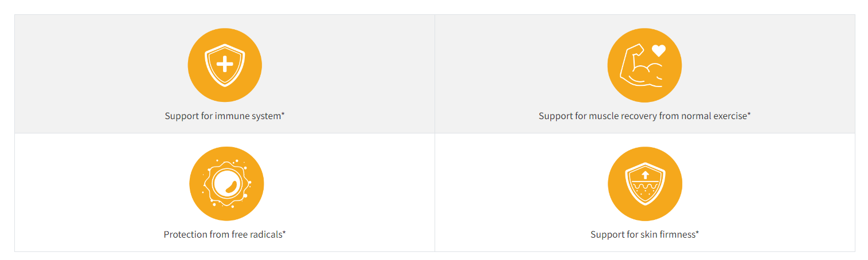Click asterisk after "immune system"
The width and height of the screenshot is (868, 260).
tap(283, 115)
